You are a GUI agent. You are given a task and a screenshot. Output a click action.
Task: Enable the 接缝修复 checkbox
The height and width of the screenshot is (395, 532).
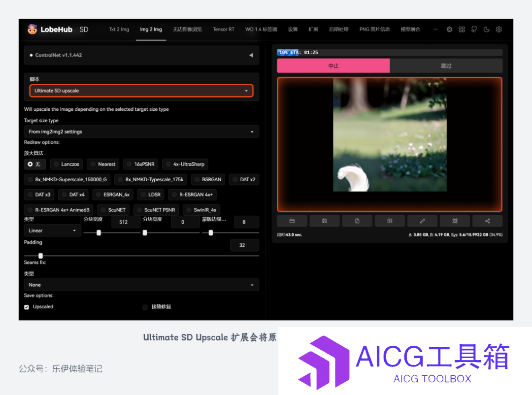click(x=145, y=307)
